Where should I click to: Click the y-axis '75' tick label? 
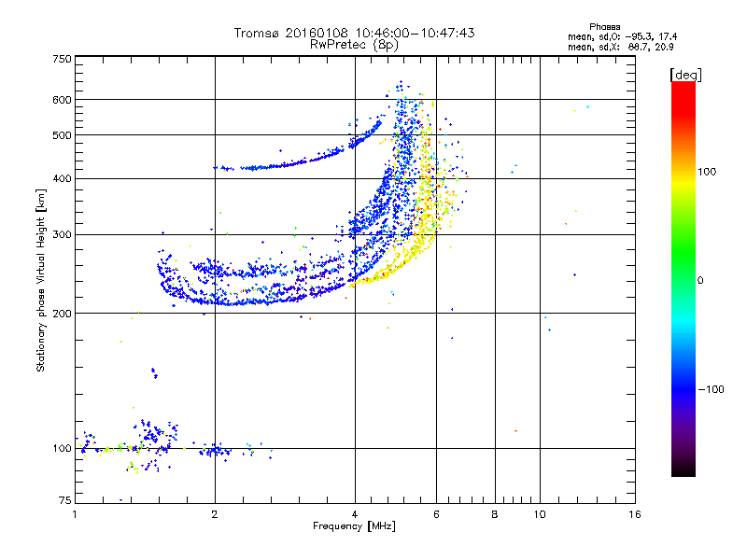(x=65, y=500)
